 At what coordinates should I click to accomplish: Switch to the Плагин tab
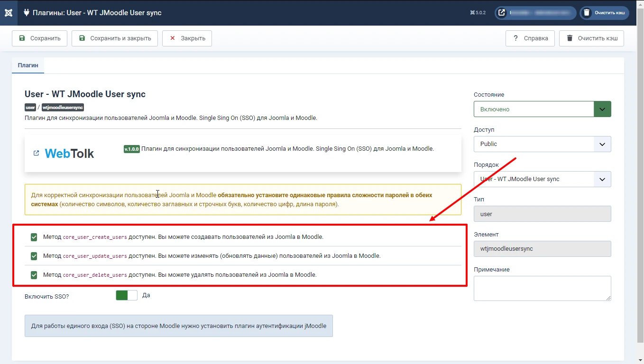(28, 65)
